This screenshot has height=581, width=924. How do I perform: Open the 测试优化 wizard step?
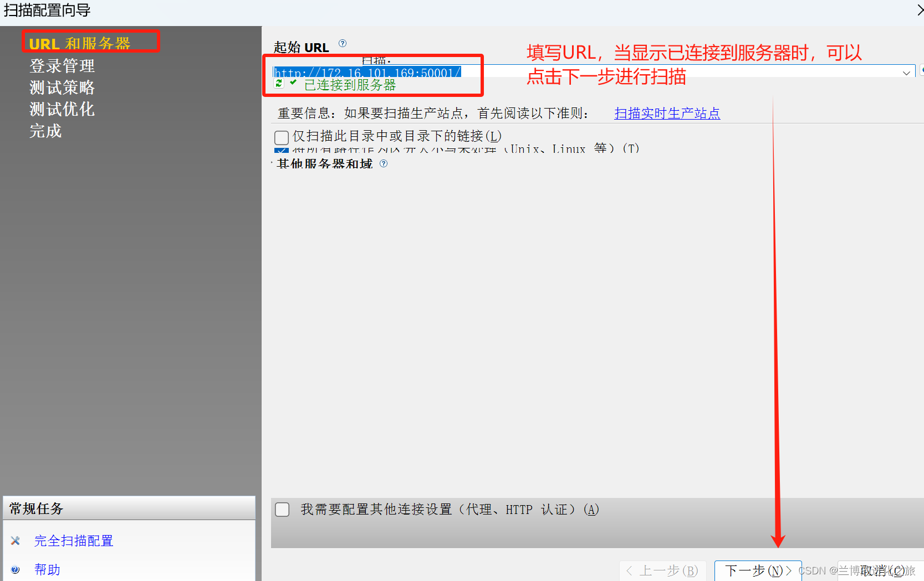pyautogui.click(x=62, y=109)
